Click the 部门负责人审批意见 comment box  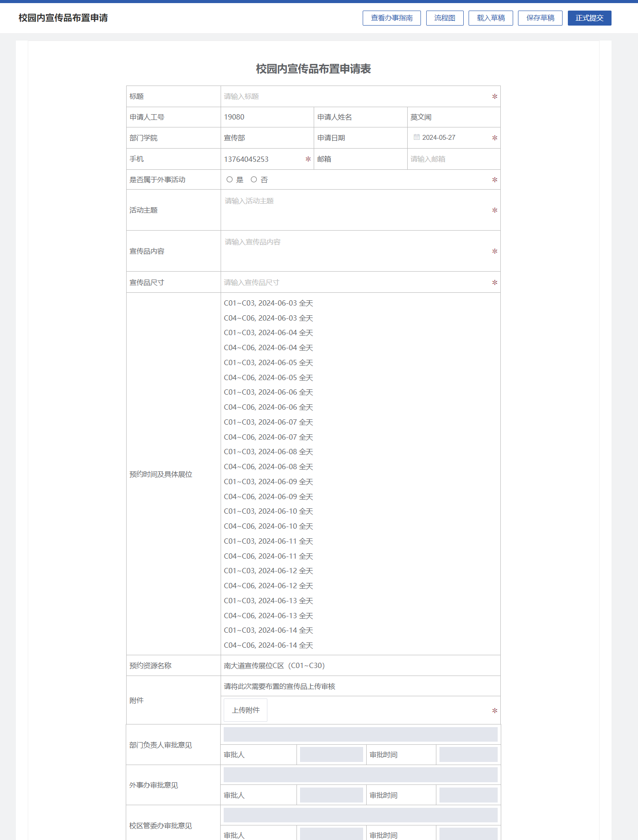pyautogui.click(x=360, y=734)
